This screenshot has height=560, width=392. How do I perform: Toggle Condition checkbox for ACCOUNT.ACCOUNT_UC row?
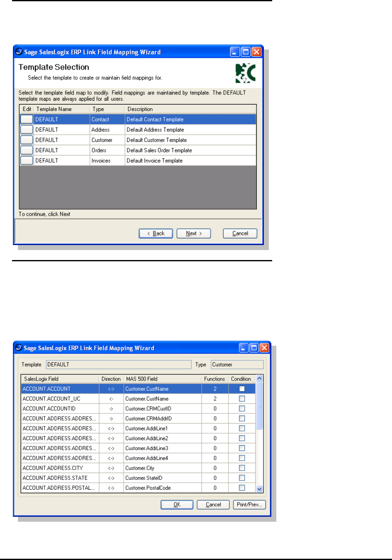pyautogui.click(x=242, y=399)
